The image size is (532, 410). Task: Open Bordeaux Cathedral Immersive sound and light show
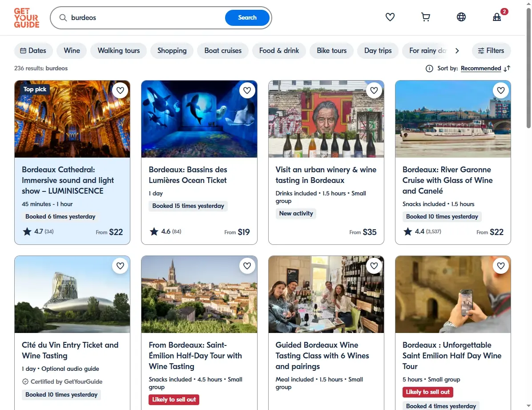[68, 180]
